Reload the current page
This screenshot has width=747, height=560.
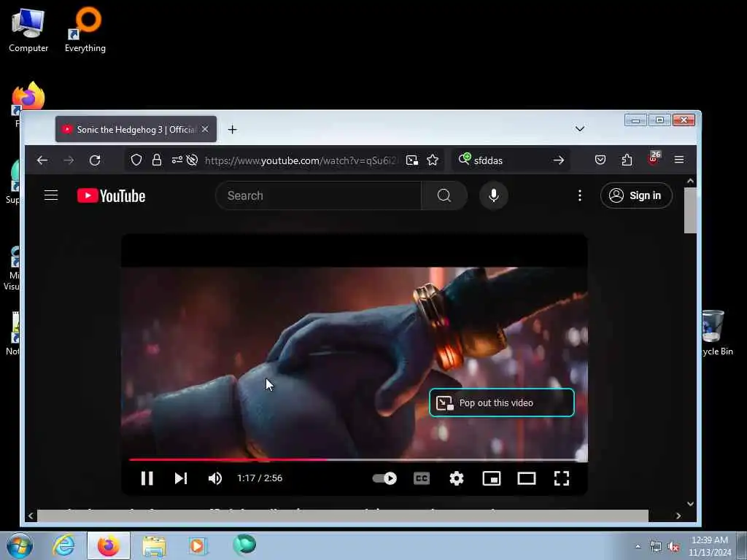pos(95,160)
